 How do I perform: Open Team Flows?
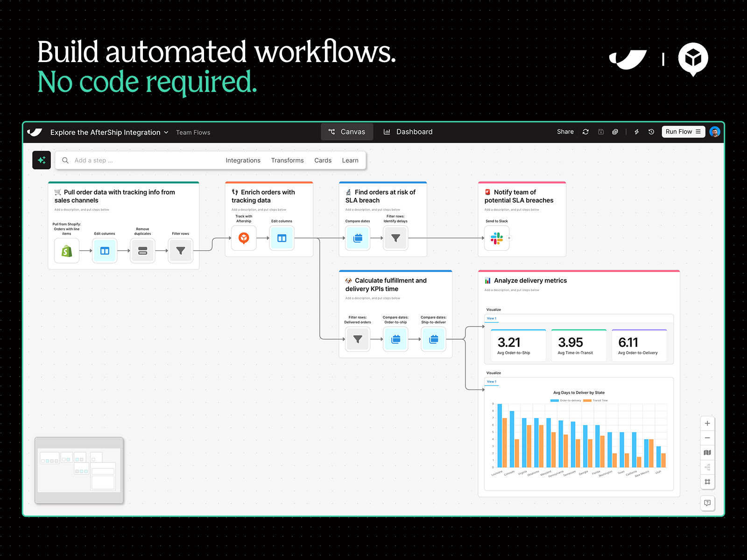193,132
